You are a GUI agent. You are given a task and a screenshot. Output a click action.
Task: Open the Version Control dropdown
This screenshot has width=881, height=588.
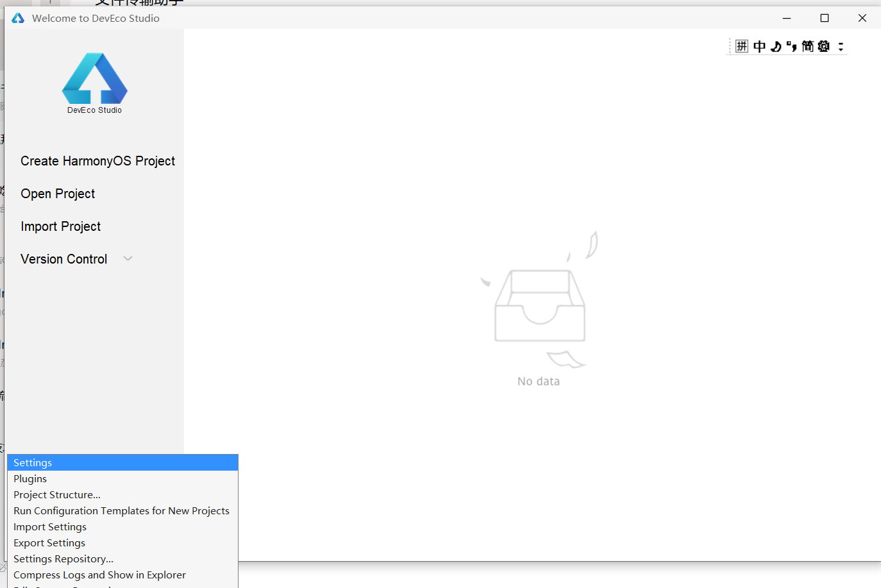click(x=64, y=259)
